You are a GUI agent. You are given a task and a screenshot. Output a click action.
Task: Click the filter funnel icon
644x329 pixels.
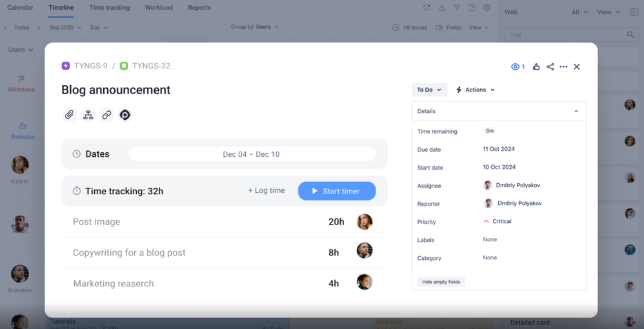pos(457,7)
